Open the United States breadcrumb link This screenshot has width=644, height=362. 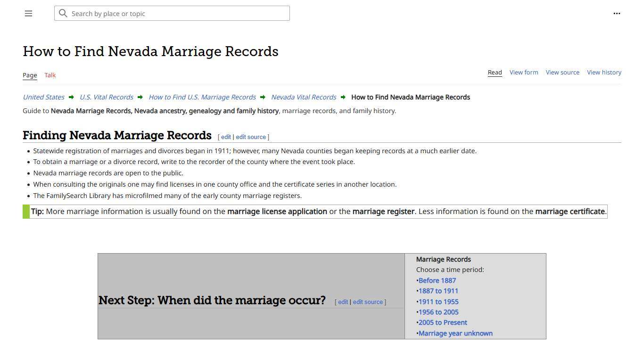click(43, 97)
